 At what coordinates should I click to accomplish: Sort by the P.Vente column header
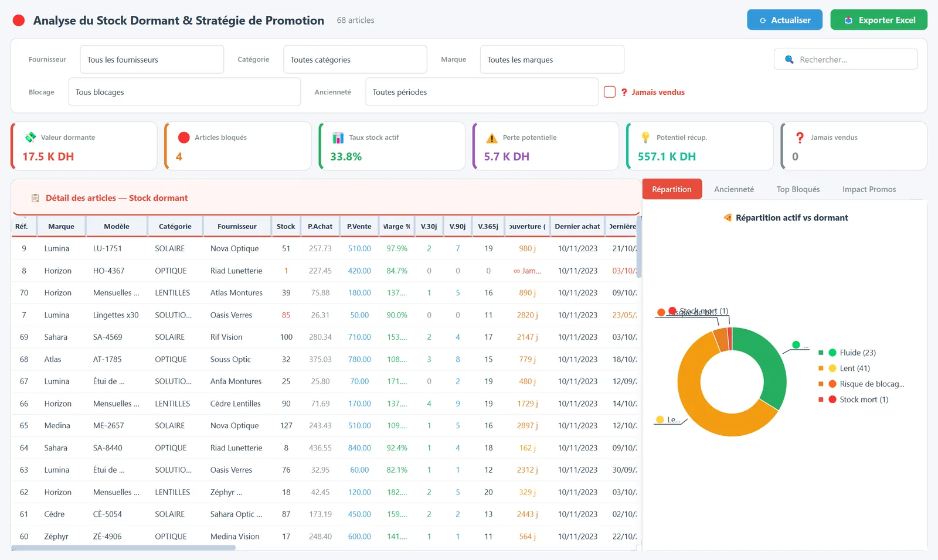click(359, 227)
